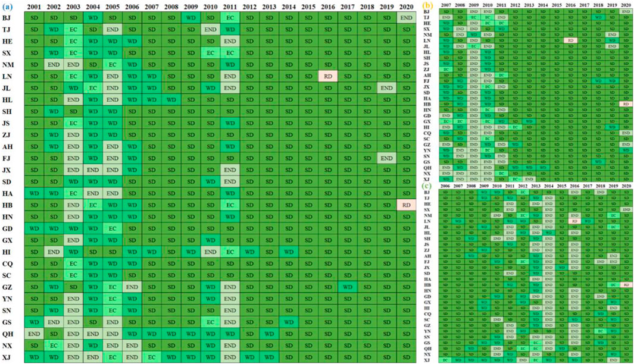
Task: Click the FJ row label in panel (a)
Action: pyautogui.click(x=7, y=158)
